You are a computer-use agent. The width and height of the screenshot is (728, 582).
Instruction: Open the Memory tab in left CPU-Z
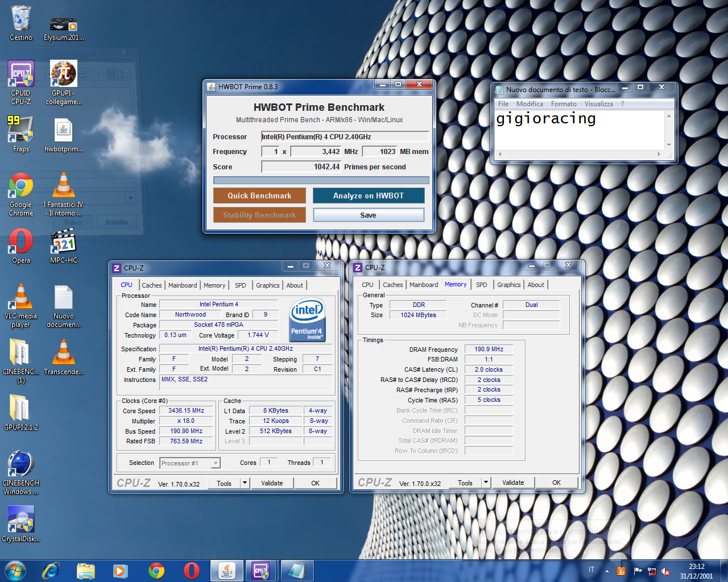[214, 285]
